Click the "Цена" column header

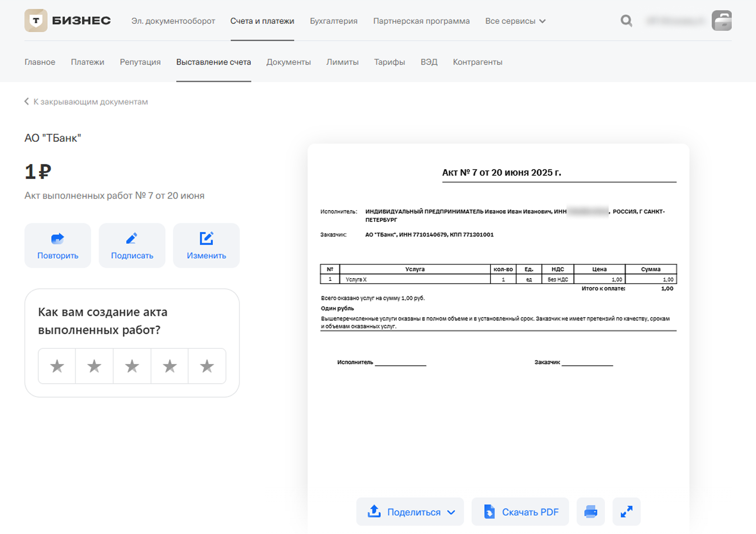point(599,269)
